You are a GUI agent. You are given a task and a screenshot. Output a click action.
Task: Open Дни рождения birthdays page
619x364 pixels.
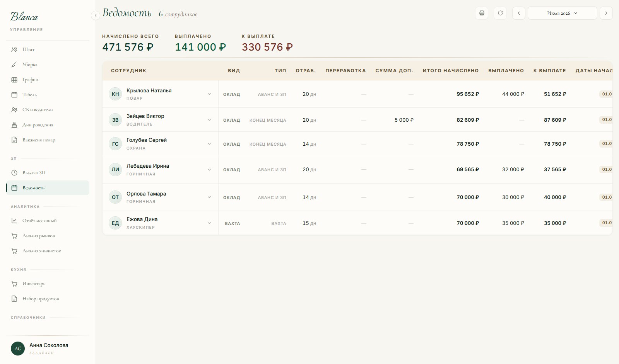point(48,125)
